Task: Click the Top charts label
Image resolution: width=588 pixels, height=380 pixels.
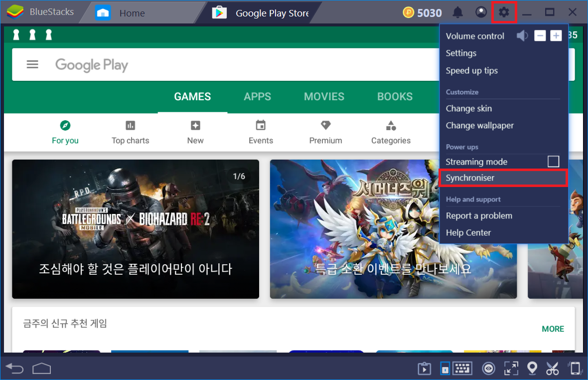Action: pyautogui.click(x=130, y=141)
